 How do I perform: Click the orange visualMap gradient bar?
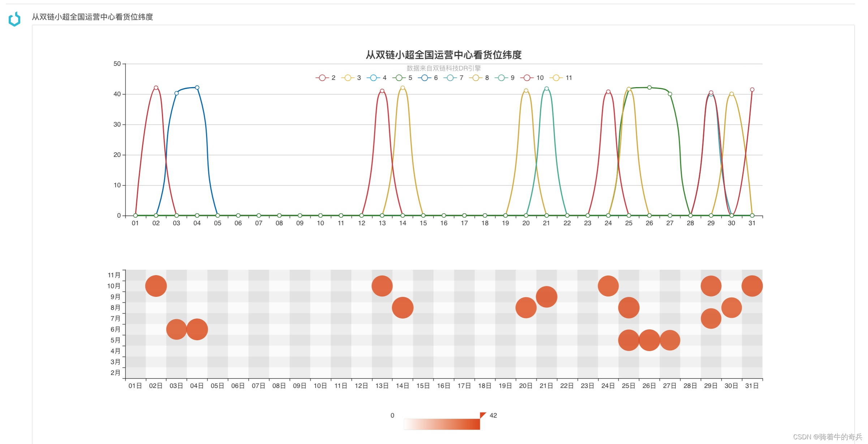click(x=442, y=424)
